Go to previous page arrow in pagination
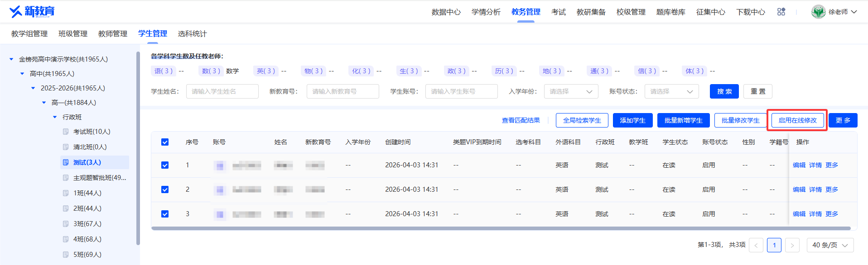 [756, 245]
